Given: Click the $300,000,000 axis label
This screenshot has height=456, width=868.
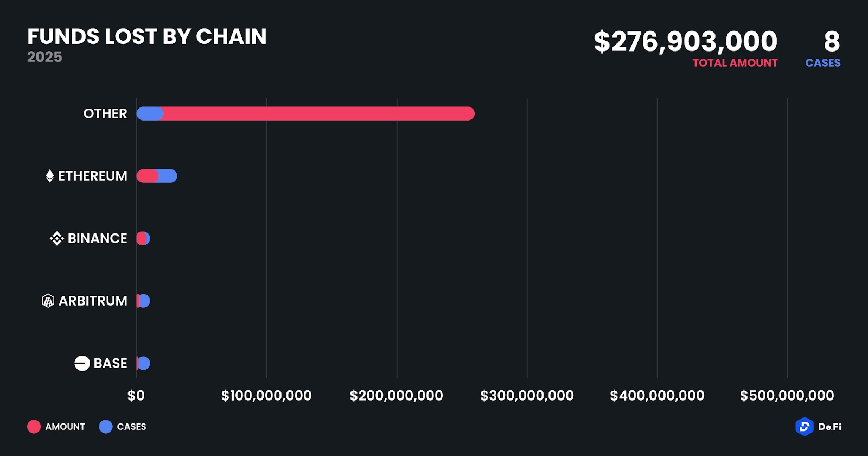Looking at the screenshot, I should (x=527, y=396).
